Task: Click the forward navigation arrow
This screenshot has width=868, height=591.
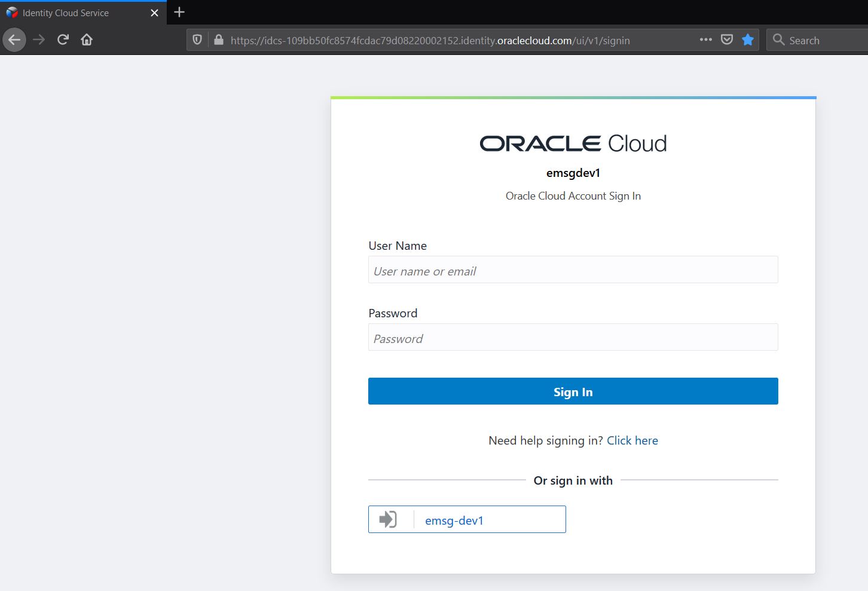Action: click(38, 39)
